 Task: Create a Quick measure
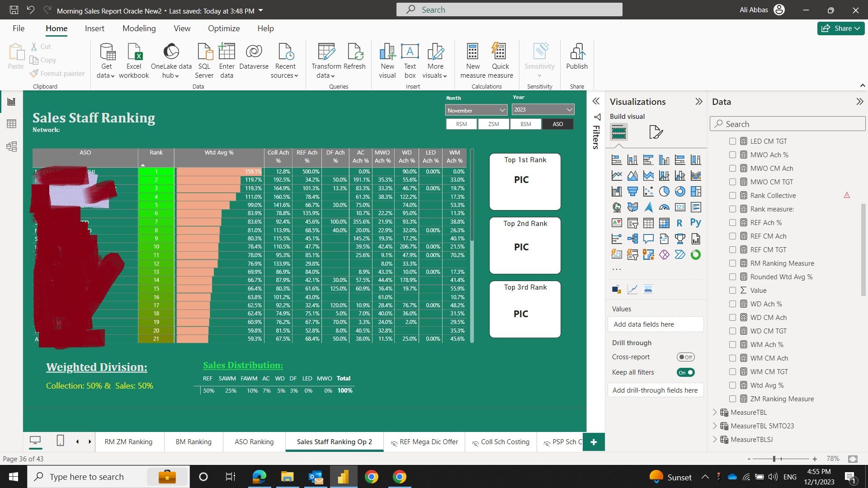point(500,61)
